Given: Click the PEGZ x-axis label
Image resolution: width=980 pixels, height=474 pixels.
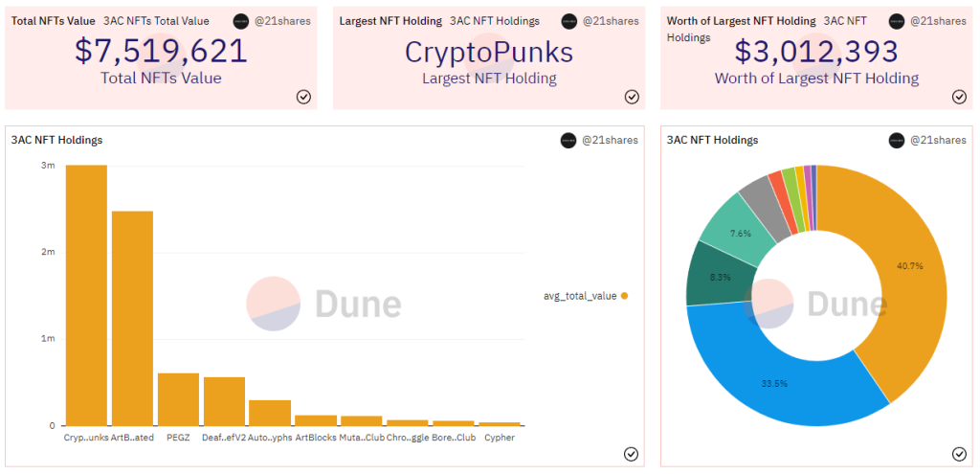Looking at the screenshot, I should click(x=178, y=438).
